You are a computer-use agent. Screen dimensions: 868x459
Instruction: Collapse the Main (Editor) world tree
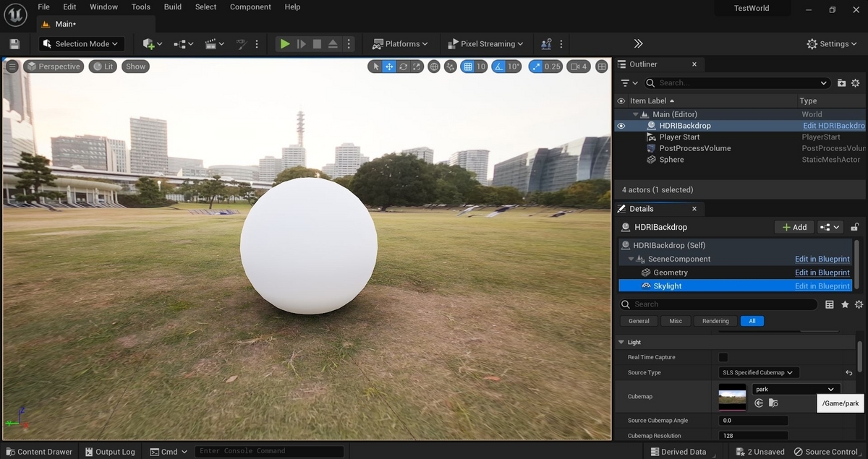coord(636,114)
